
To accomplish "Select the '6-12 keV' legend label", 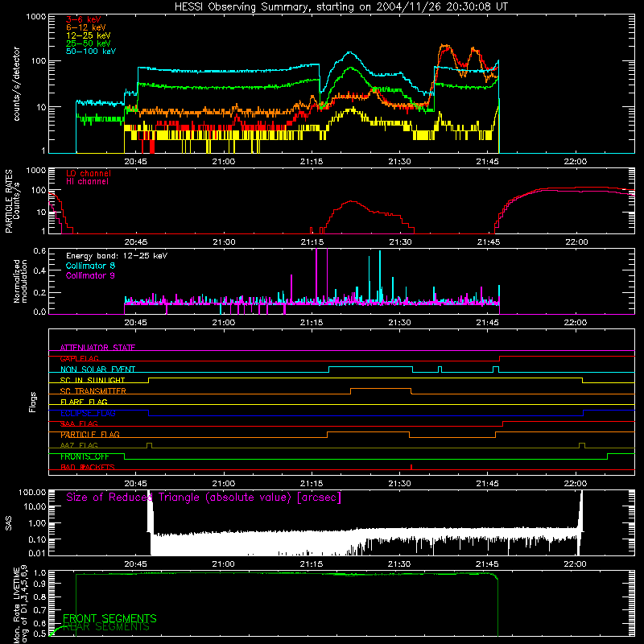I will coord(86,27).
